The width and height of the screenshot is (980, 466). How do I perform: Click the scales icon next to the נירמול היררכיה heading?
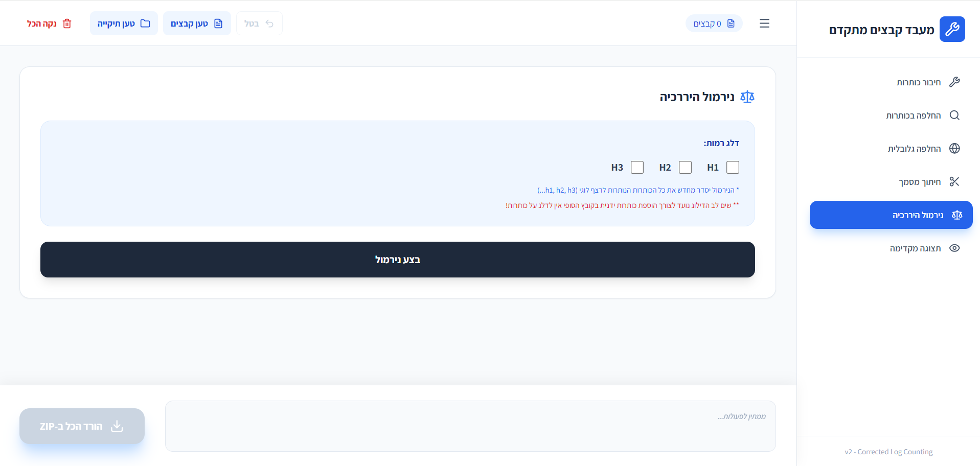[x=747, y=97]
